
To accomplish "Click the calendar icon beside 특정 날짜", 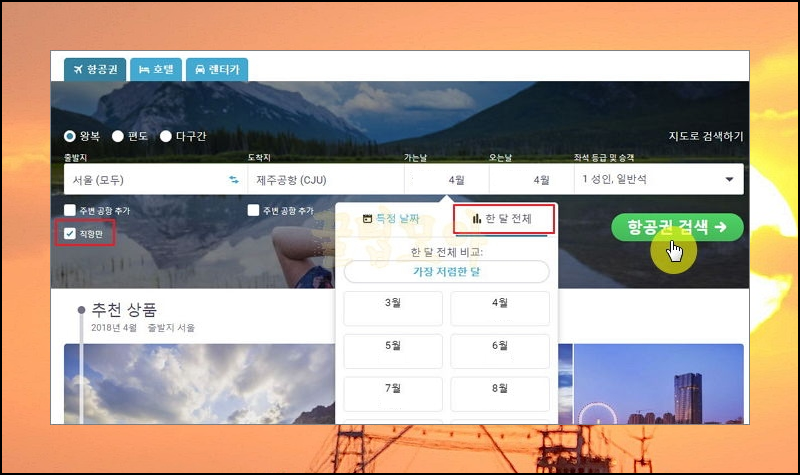I will click(367, 219).
